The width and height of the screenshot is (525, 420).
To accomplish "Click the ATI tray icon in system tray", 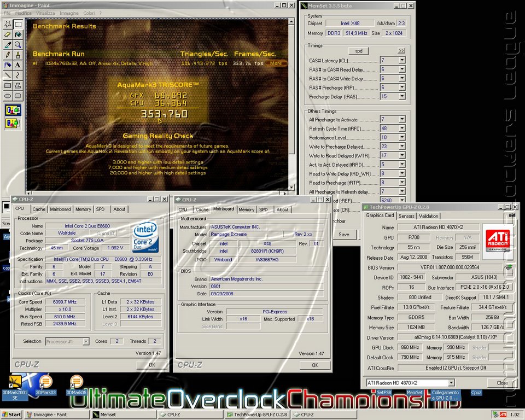I will coord(503,415).
